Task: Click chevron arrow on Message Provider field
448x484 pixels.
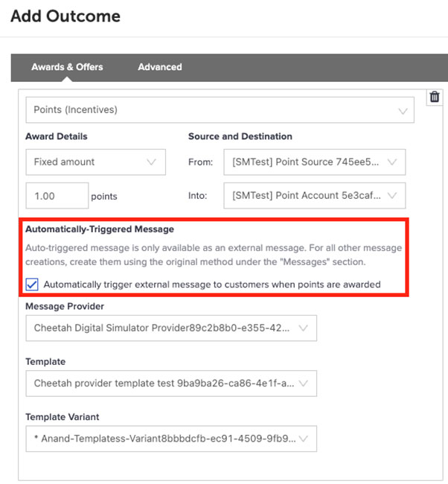Action: coord(303,328)
